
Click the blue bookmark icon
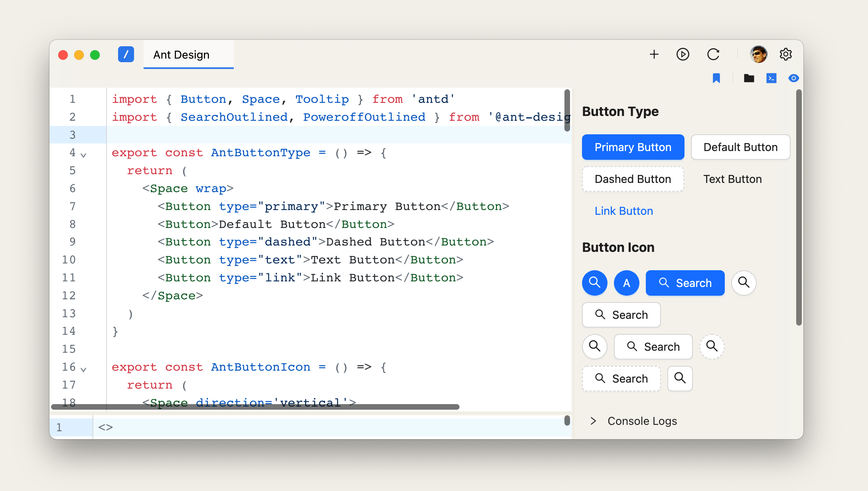tap(716, 78)
